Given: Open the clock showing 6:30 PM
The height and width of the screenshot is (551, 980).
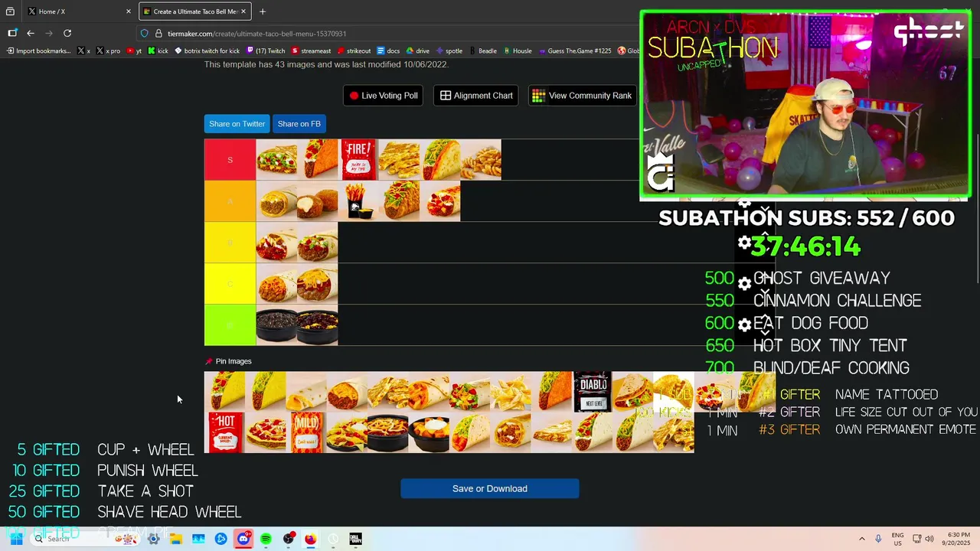Looking at the screenshot, I should coord(956,539).
